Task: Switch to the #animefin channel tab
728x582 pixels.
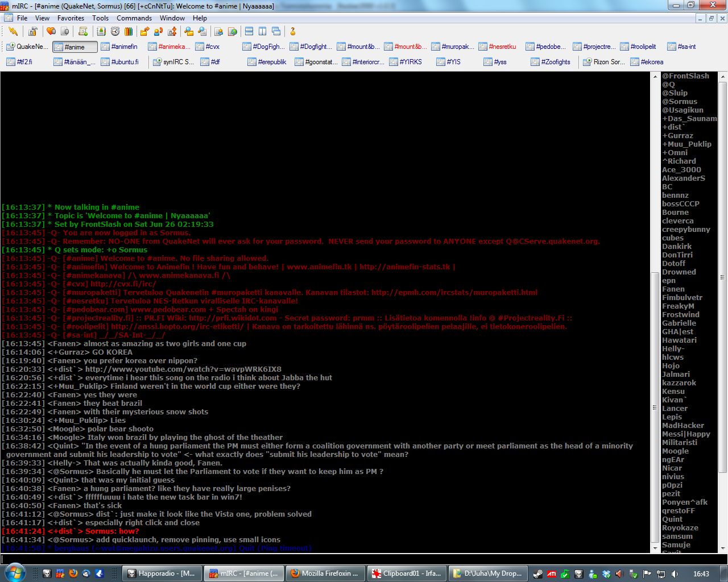Action: [x=119, y=47]
